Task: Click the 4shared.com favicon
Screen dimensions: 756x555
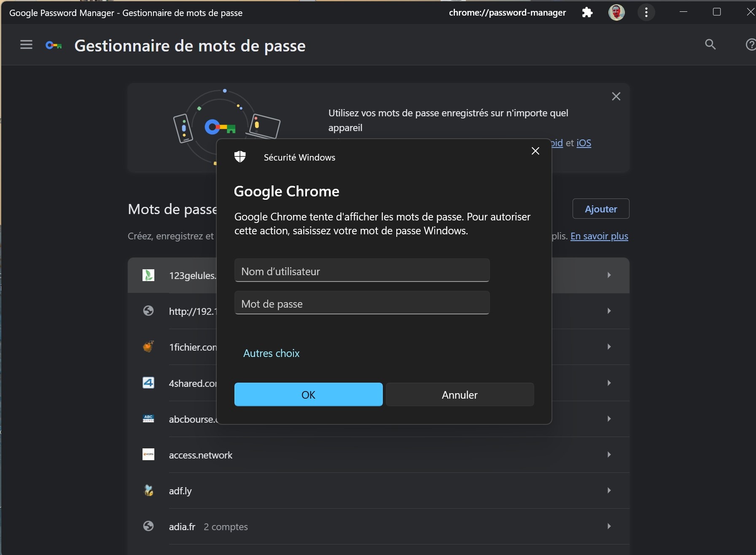Action: (148, 383)
